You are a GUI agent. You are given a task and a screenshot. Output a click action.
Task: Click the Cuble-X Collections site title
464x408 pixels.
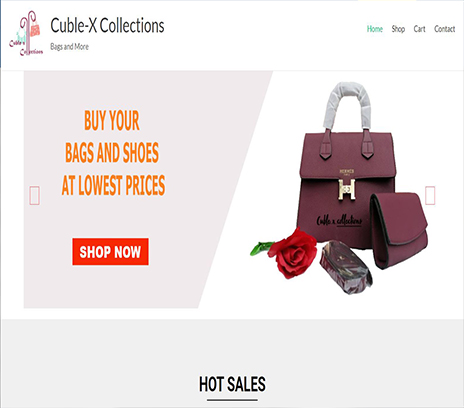tap(107, 26)
